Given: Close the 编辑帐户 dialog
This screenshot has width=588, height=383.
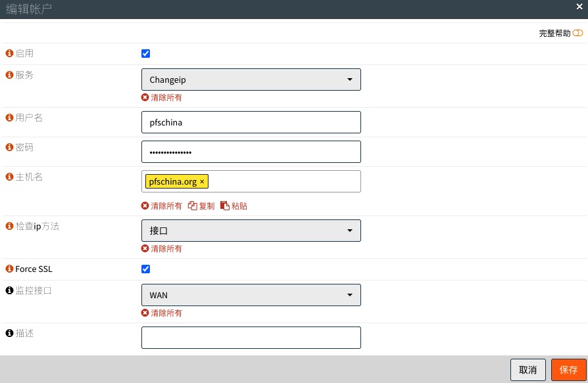Looking at the screenshot, I should 579,7.
